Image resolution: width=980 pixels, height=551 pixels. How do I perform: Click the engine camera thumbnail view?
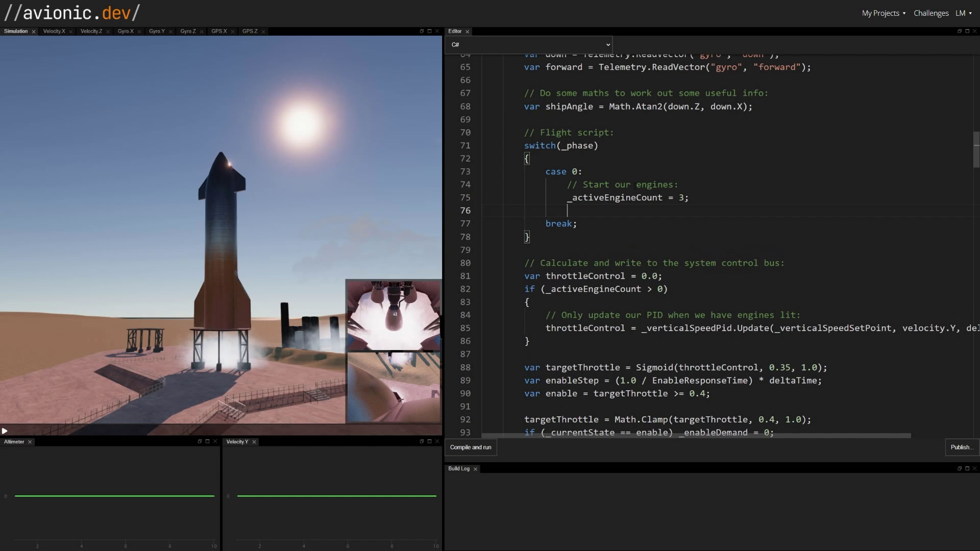point(393,315)
